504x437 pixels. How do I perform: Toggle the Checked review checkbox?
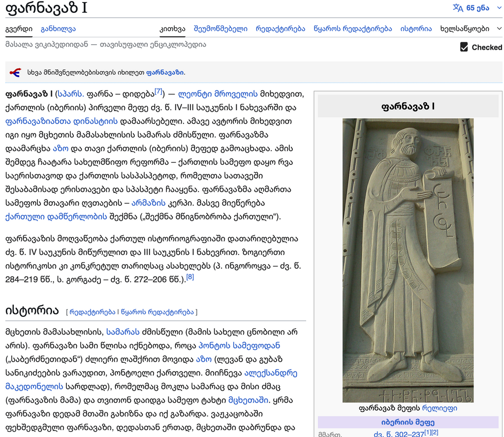pos(464,47)
